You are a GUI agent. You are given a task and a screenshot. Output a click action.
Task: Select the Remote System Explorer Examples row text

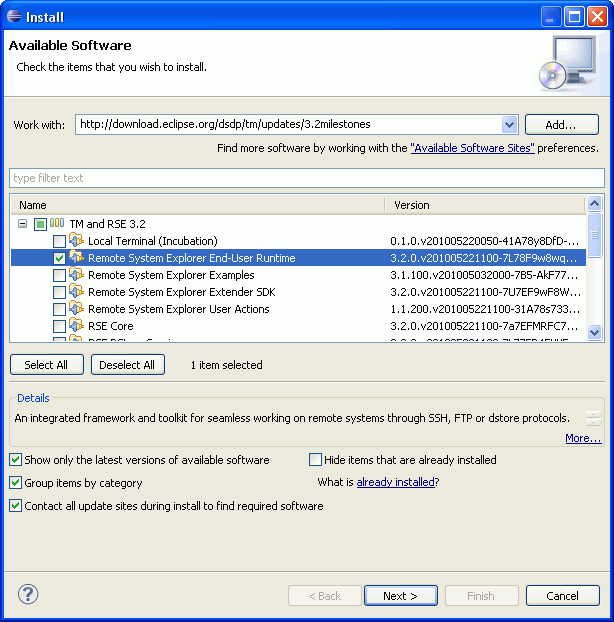pos(171,275)
